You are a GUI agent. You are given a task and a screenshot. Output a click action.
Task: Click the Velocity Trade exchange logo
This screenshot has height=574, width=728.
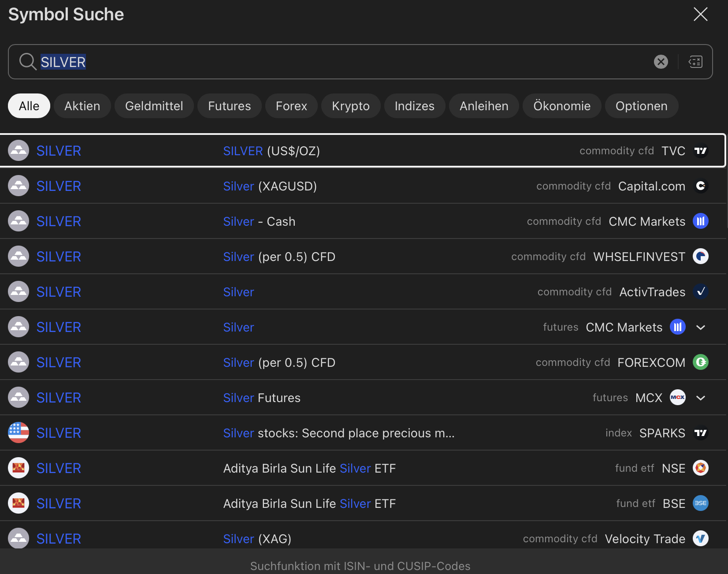tap(700, 539)
